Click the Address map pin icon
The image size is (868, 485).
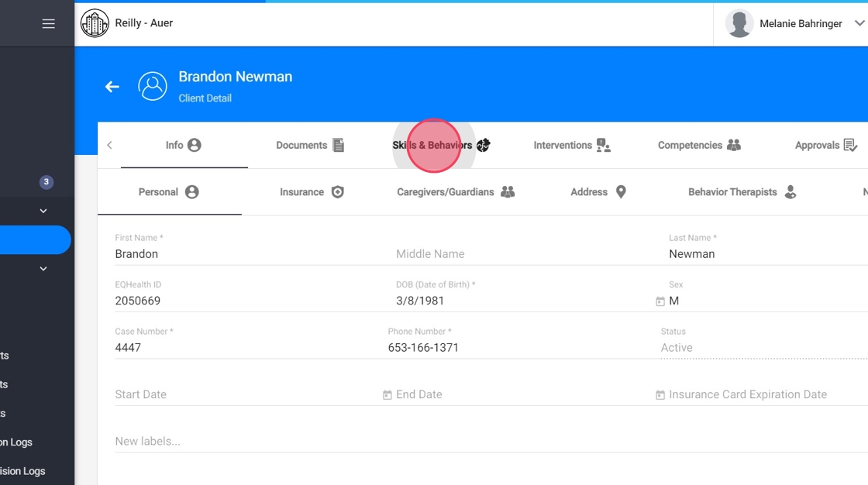[x=621, y=191]
